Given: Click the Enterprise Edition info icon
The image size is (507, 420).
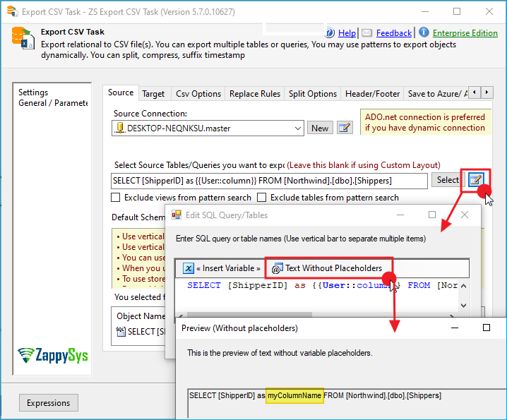Looking at the screenshot, I should click(424, 32).
